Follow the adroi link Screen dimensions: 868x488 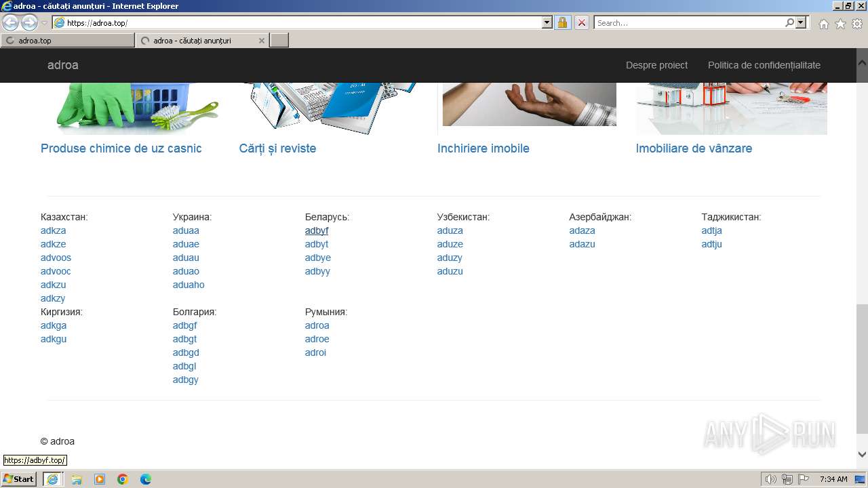315,352
